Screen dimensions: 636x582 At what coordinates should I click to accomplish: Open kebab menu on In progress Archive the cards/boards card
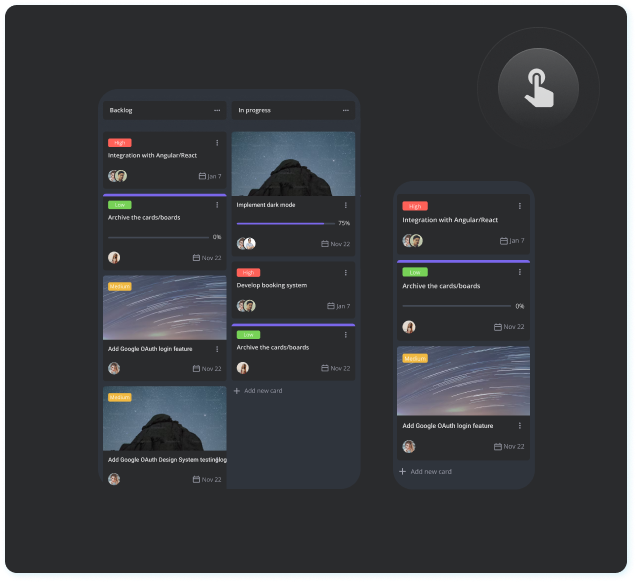[x=346, y=335]
